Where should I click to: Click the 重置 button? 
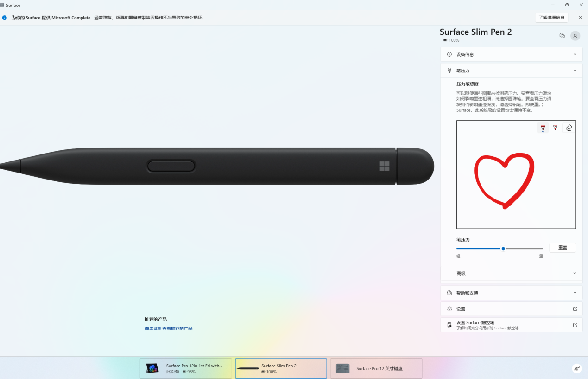563,248
